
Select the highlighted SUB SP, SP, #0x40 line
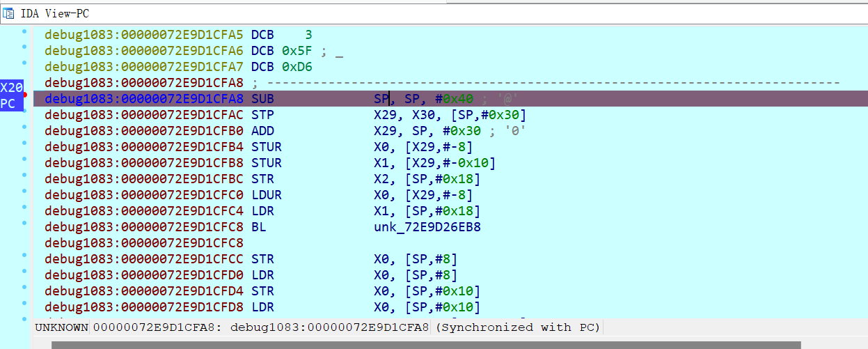pyautogui.click(x=450, y=99)
